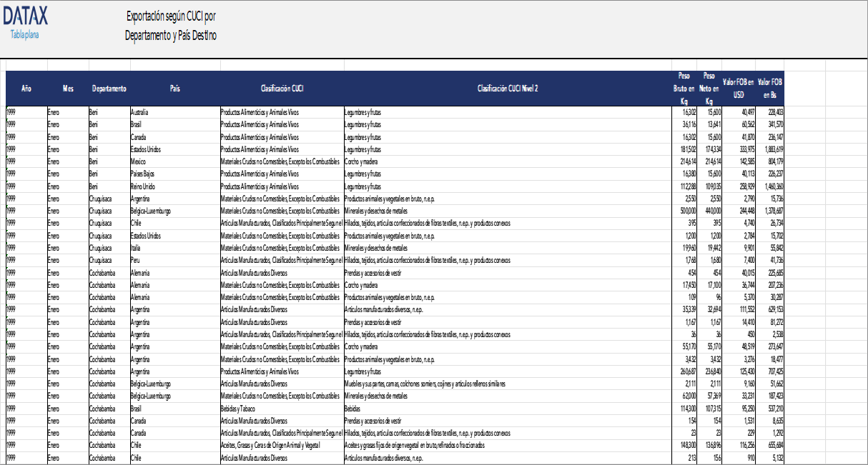Viewport: 868px width, 465px height.
Task: Click the Mexico country cell
Action: tap(139, 161)
